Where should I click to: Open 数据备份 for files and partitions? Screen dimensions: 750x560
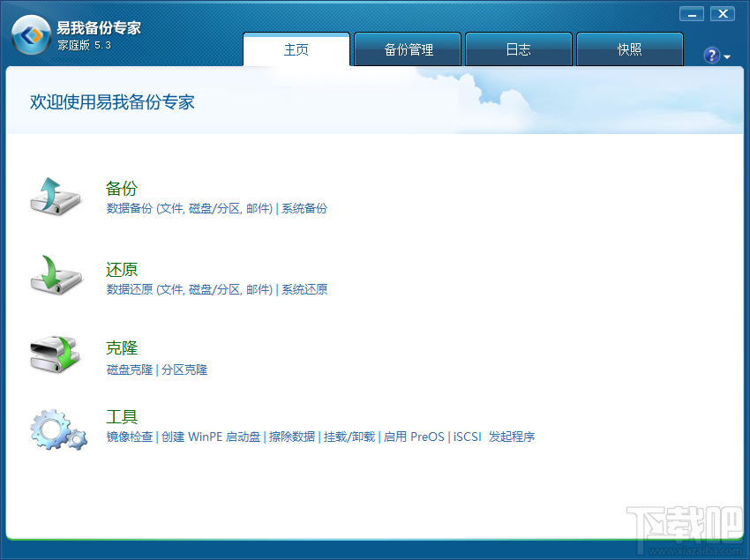pyautogui.click(x=188, y=208)
